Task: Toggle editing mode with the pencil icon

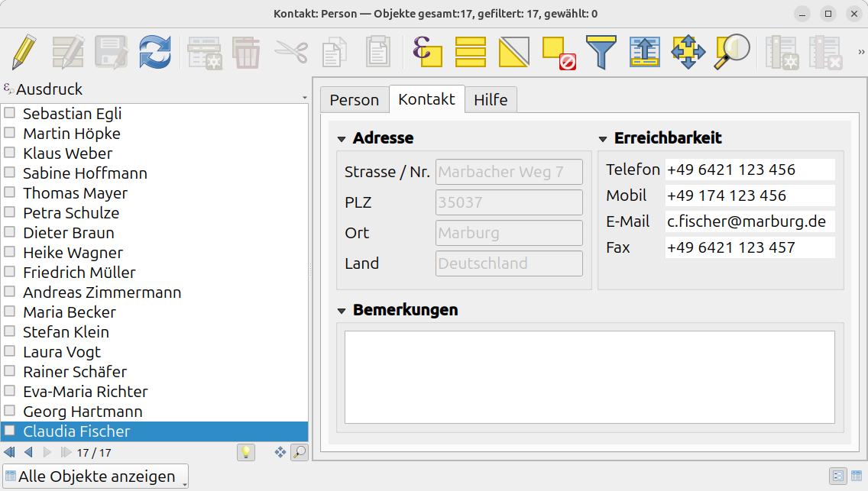Action: [x=24, y=53]
